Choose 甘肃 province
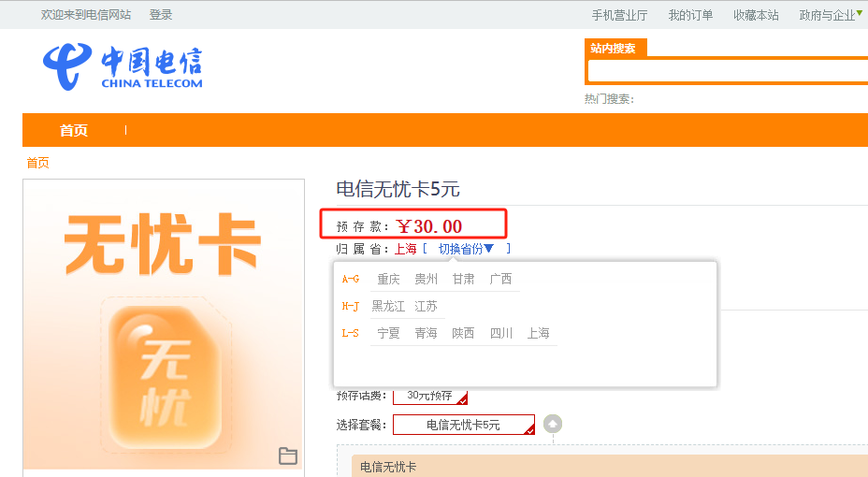This screenshot has width=868, height=477. [463, 279]
